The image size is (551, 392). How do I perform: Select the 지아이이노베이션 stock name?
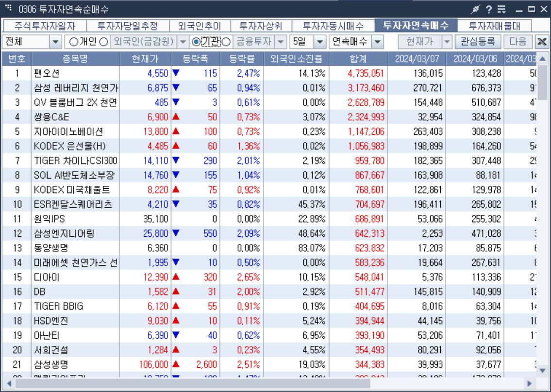pos(68,131)
